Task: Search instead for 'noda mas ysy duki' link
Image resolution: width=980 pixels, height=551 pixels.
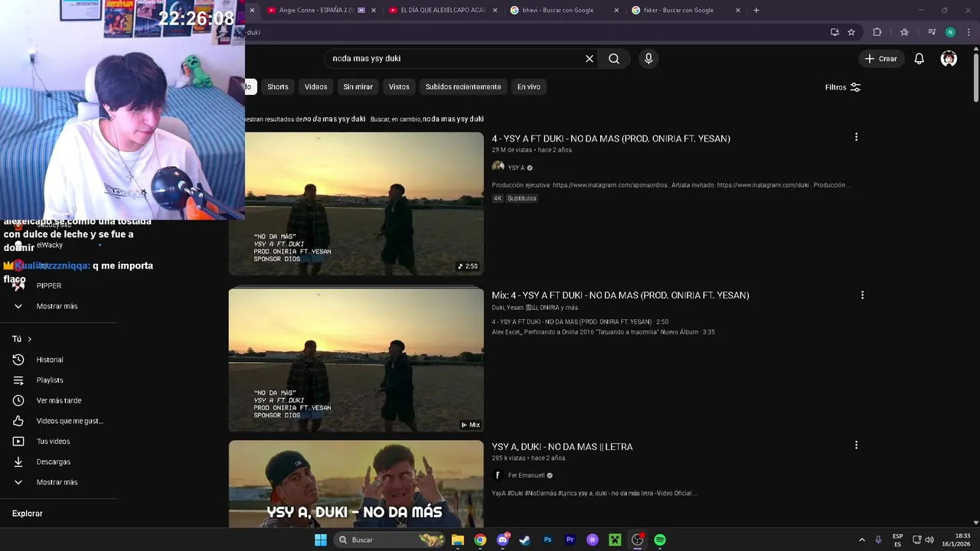Action: pyautogui.click(x=453, y=119)
